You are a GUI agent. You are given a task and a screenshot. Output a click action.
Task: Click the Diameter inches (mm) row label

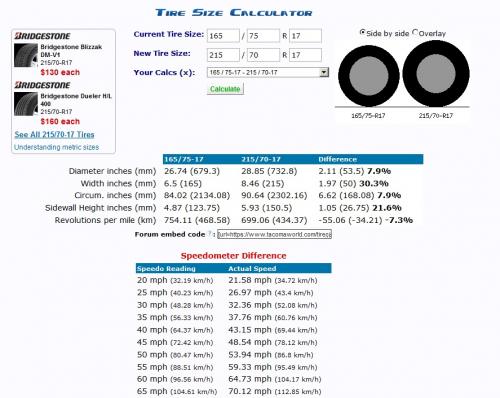tap(112, 171)
